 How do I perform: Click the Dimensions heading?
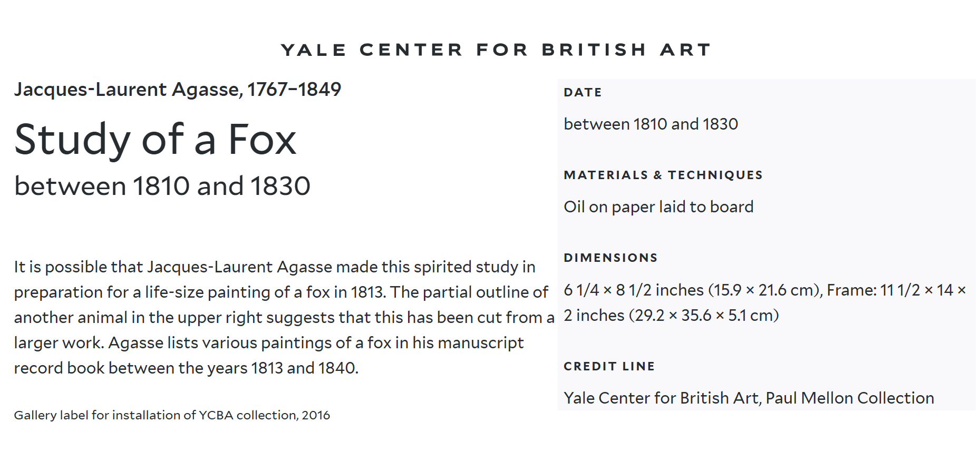610,258
